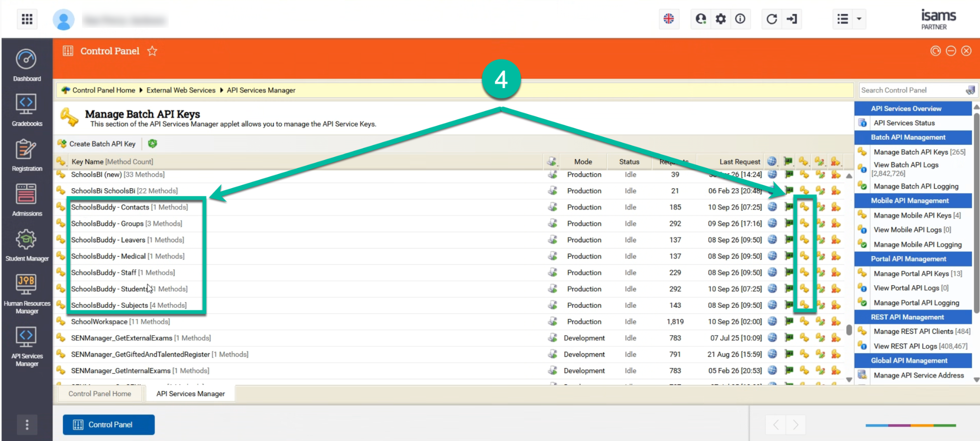This screenshot has height=441, width=980.
Task: Click previous arrow in bottom bar
Action: [776, 425]
